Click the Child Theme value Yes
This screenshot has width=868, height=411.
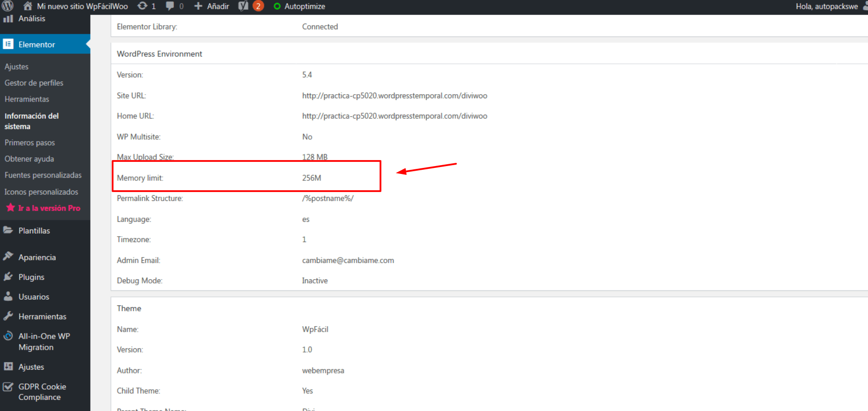pos(308,391)
